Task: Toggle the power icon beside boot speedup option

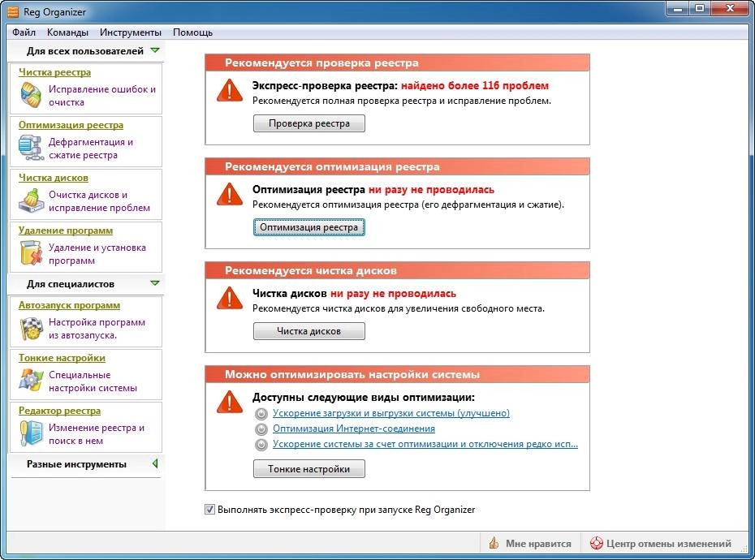Action: (x=261, y=414)
